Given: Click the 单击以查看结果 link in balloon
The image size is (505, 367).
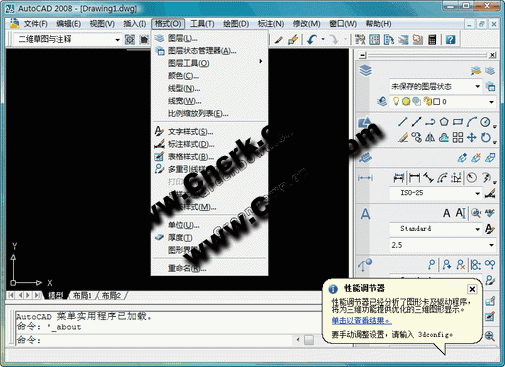Looking at the screenshot, I should tap(362, 321).
